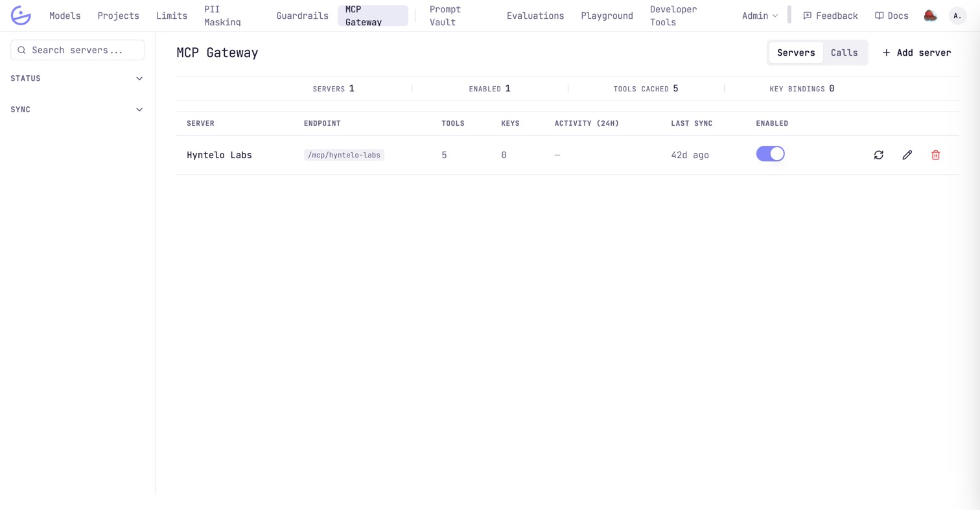
Task: Go to the Models page
Action: (x=65, y=16)
